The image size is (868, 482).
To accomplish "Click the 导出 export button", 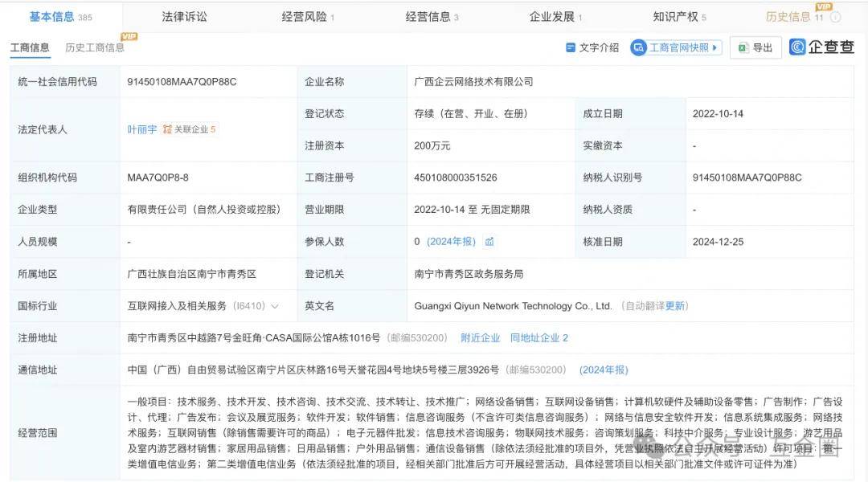I will (755, 48).
